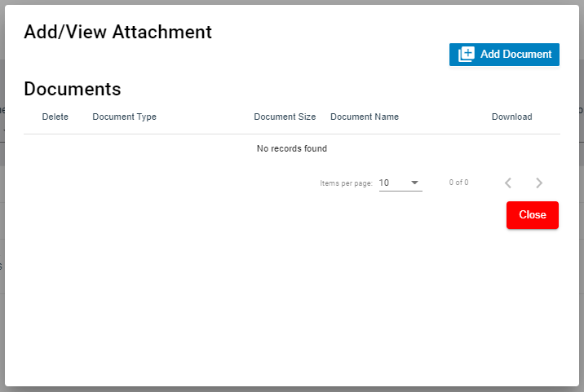The height and width of the screenshot is (392, 584).
Task: Click the divider line under the table headers
Action: click(x=292, y=134)
